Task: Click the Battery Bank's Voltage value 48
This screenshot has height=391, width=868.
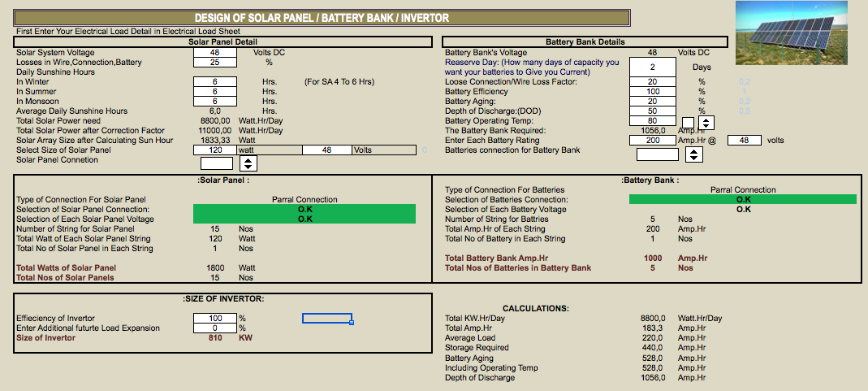Action: coord(653,53)
